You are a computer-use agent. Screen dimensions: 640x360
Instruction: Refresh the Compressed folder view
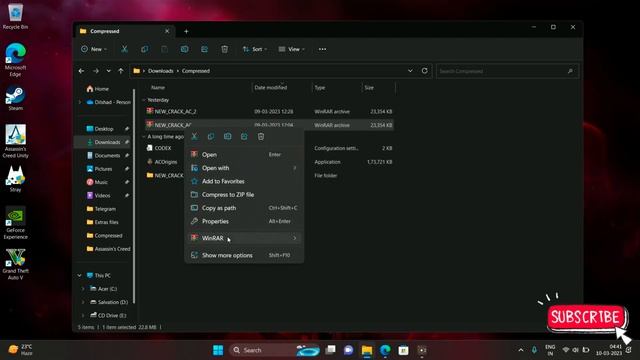(x=424, y=71)
